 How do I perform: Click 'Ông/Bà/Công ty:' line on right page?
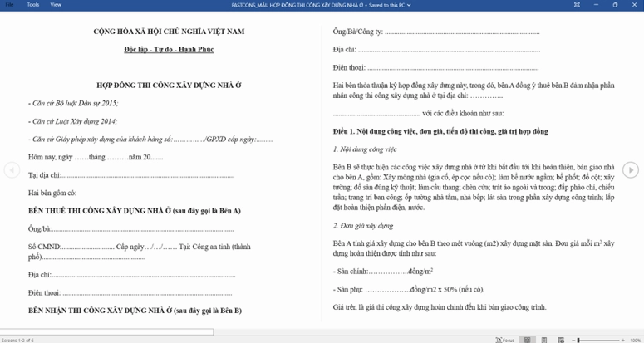pos(436,32)
